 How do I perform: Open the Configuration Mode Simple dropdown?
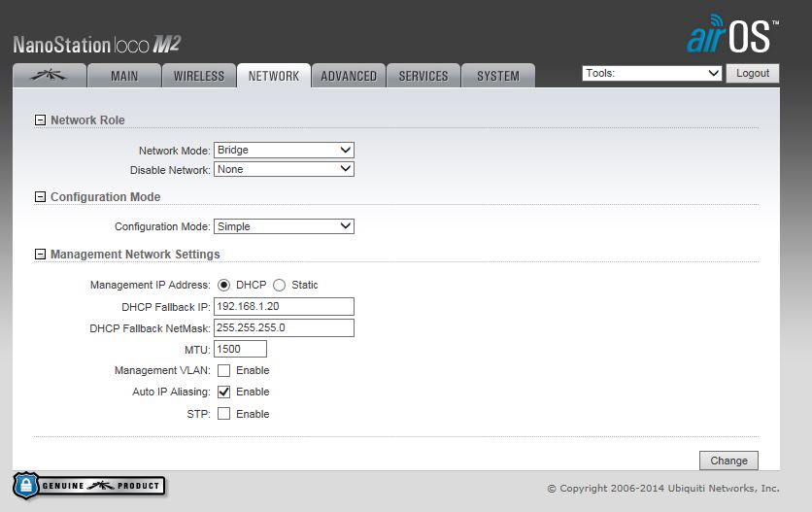(284, 226)
